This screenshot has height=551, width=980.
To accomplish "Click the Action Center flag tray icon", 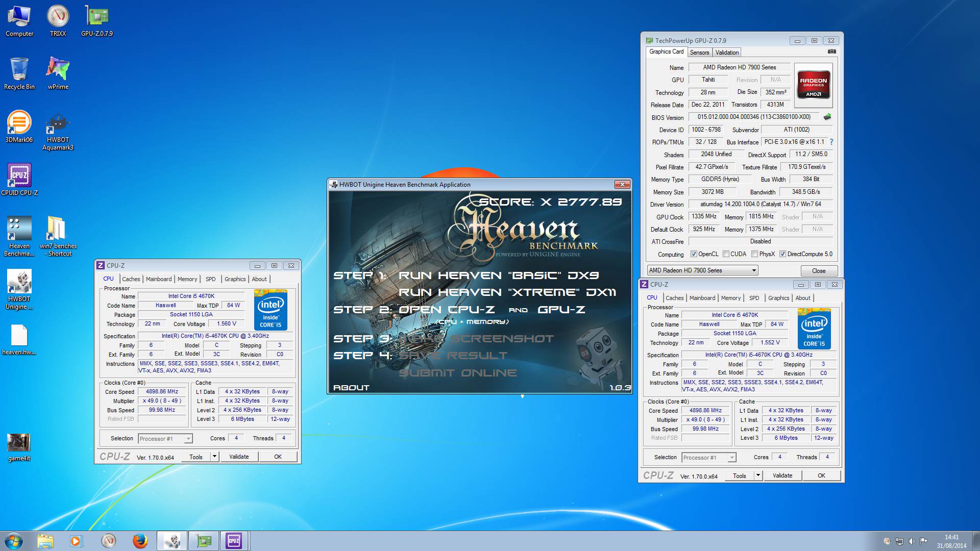I will (924, 541).
